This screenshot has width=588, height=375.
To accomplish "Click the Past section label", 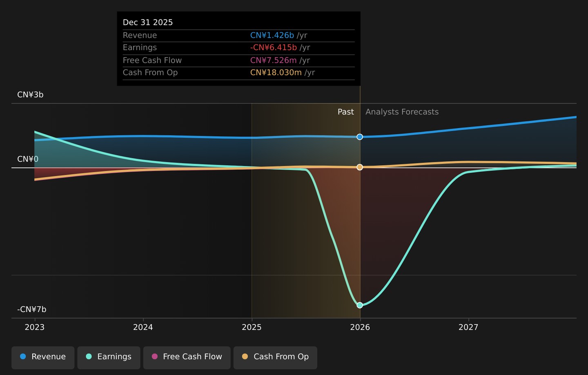I will coord(345,112).
